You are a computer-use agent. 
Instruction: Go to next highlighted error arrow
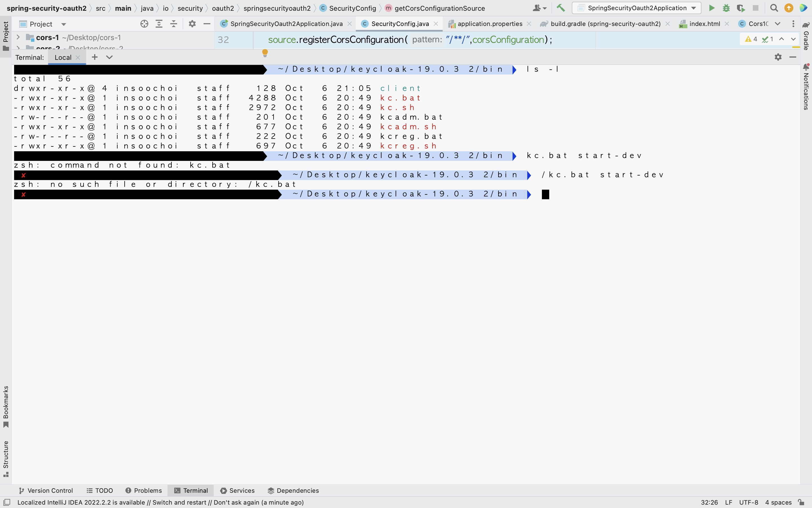(793, 39)
